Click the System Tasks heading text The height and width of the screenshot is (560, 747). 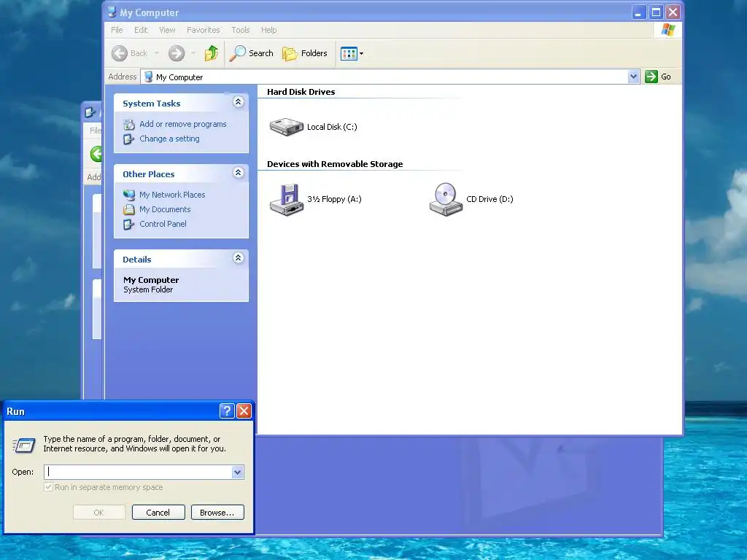pos(152,104)
